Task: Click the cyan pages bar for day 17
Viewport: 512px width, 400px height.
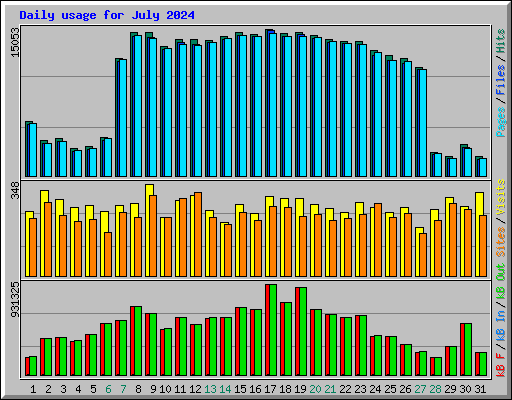Action: point(273,105)
